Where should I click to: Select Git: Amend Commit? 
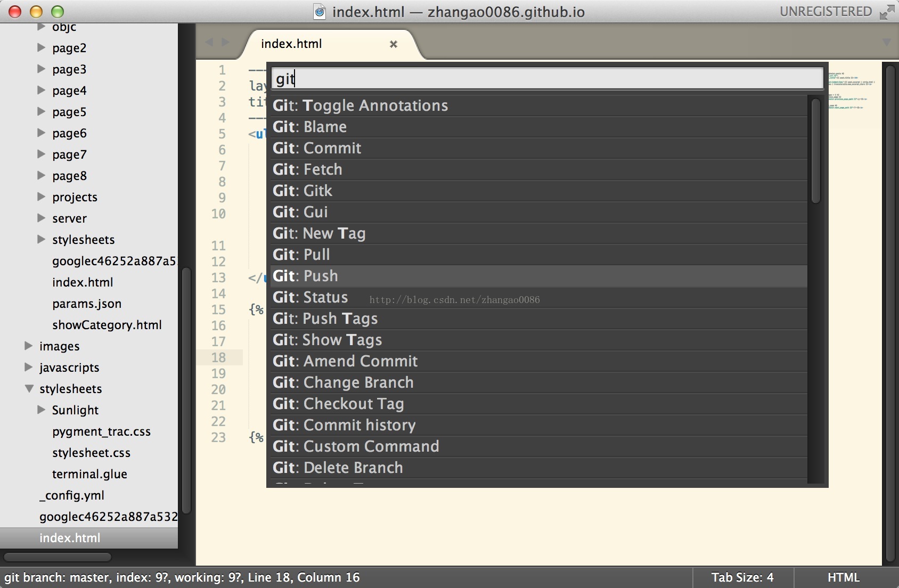[x=539, y=361]
